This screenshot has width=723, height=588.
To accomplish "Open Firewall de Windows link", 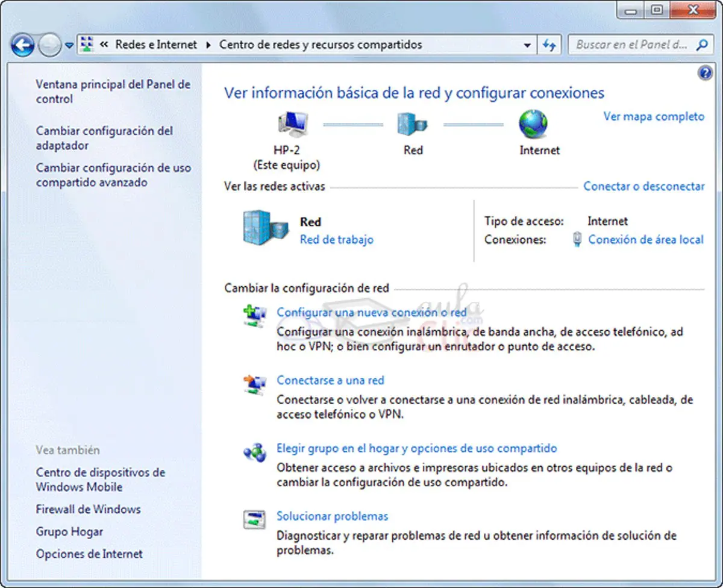I will click(x=88, y=510).
